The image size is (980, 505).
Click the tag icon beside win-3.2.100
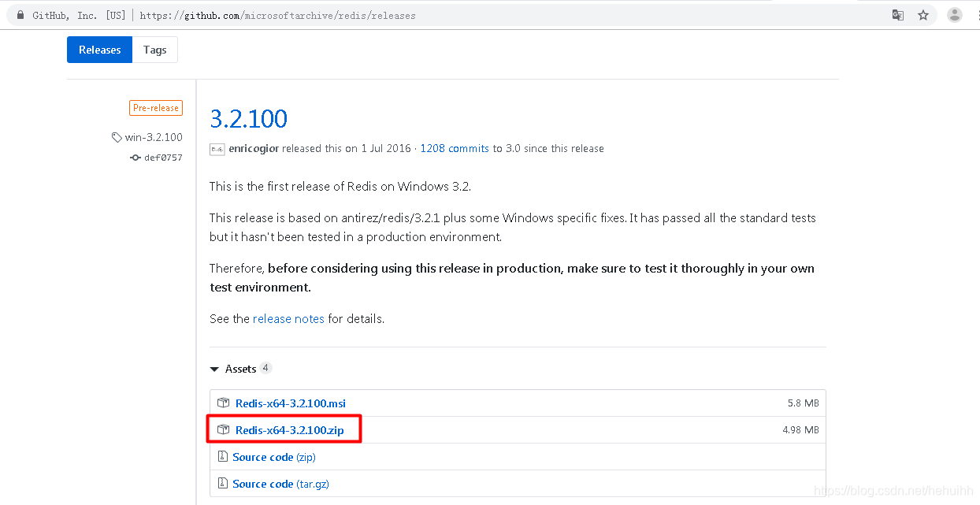pos(117,137)
